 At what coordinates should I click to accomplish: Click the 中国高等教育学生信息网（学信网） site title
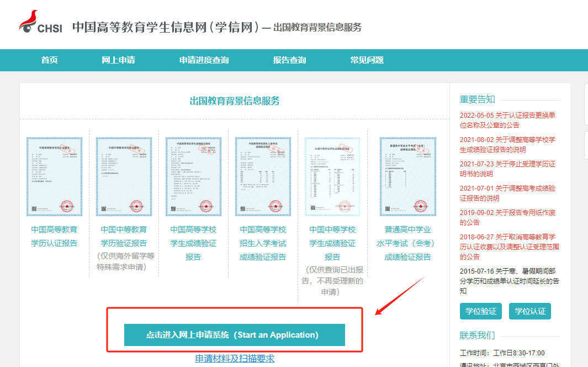[166, 27]
